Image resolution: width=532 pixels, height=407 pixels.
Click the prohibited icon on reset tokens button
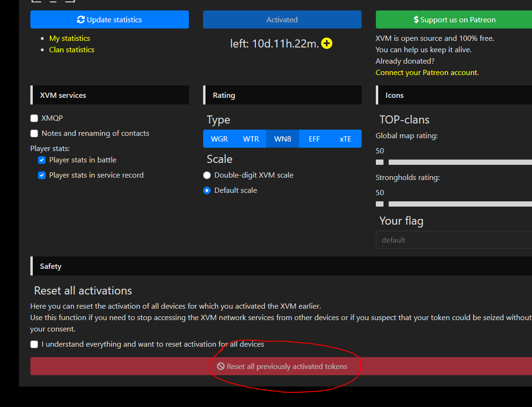point(221,366)
